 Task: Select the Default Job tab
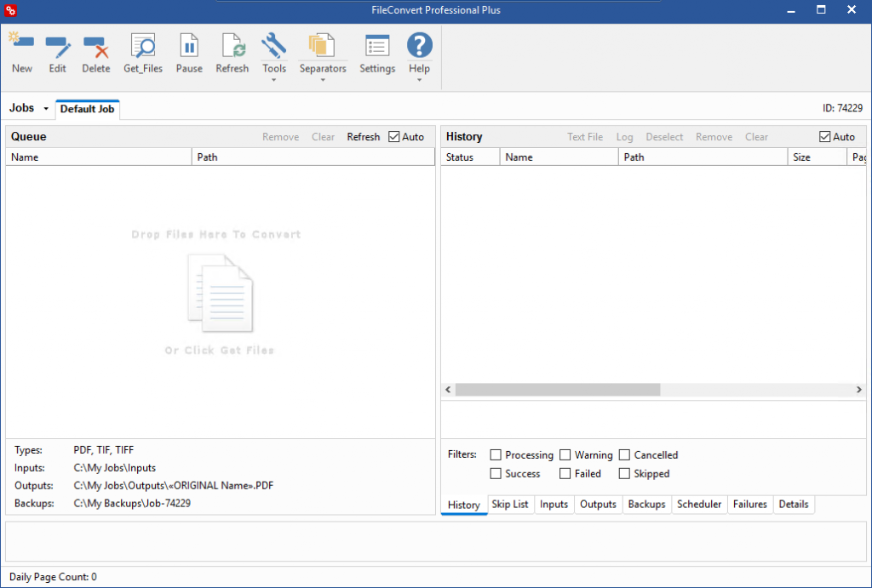(x=88, y=109)
